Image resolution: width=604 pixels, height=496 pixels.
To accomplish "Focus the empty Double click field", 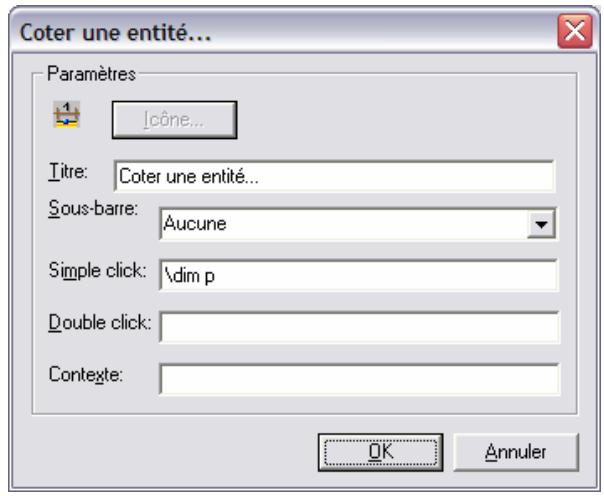I will 359,327.
